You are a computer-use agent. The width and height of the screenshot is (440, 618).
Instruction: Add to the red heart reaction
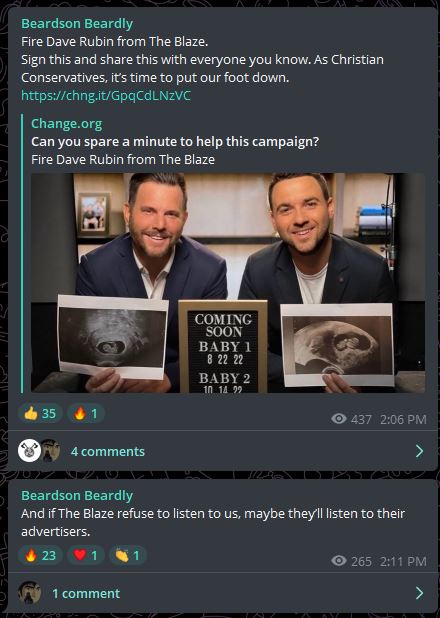tap(86, 555)
